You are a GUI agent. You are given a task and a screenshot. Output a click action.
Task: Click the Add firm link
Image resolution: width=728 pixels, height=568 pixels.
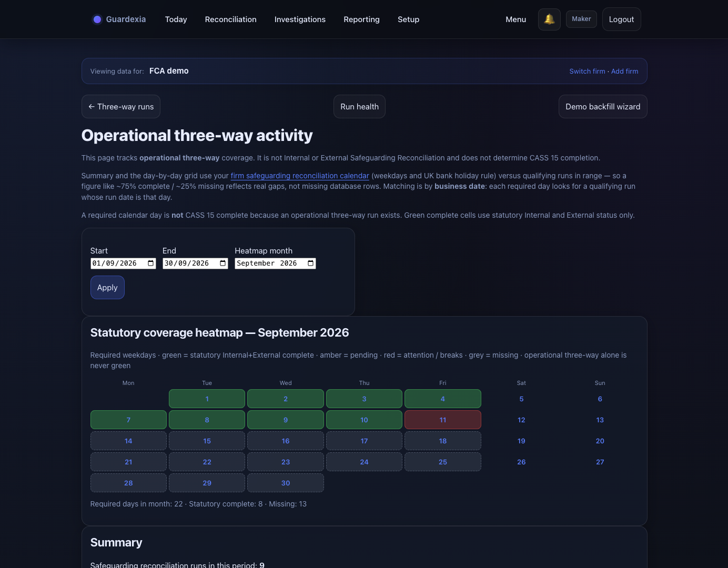click(x=624, y=72)
